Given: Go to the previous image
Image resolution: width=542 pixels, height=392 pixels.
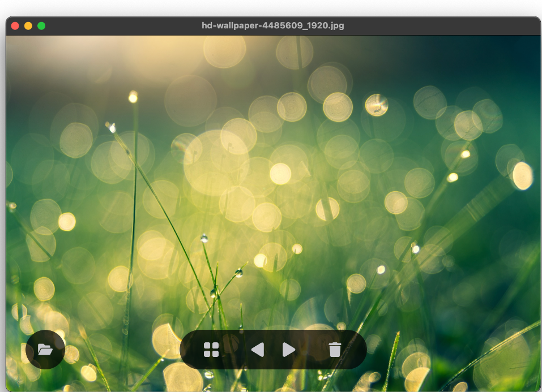Looking at the screenshot, I should (x=258, y=350).
